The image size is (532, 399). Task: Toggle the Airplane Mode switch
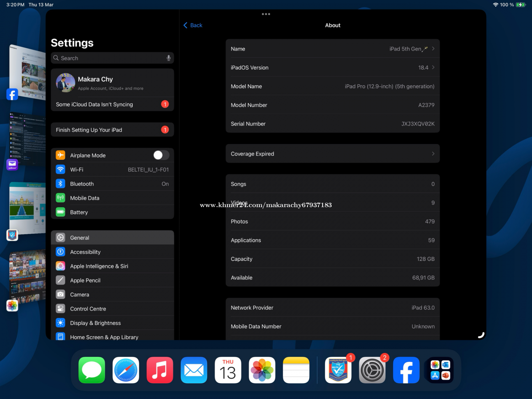click(161, 155)
